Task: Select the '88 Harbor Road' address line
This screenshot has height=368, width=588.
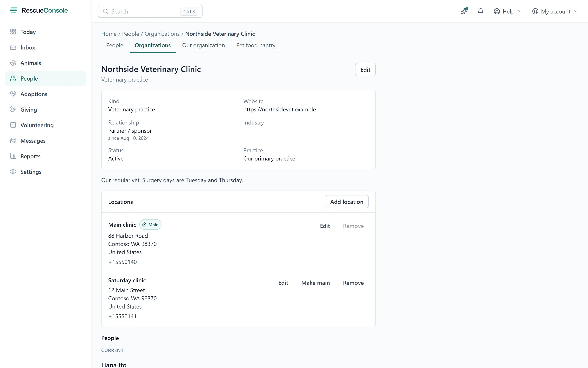Action: pyautogui.click(x=128, y=236)
